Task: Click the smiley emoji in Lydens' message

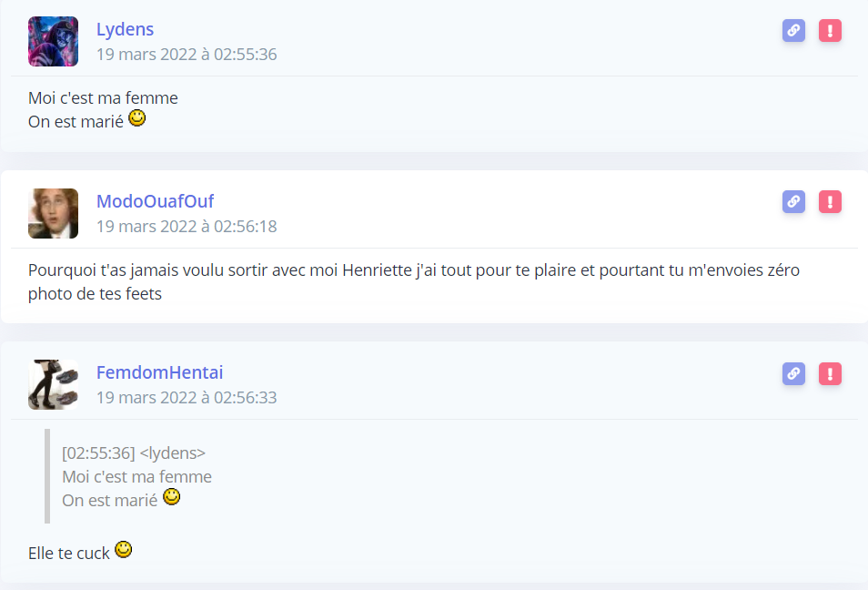Action: [136, 118]
